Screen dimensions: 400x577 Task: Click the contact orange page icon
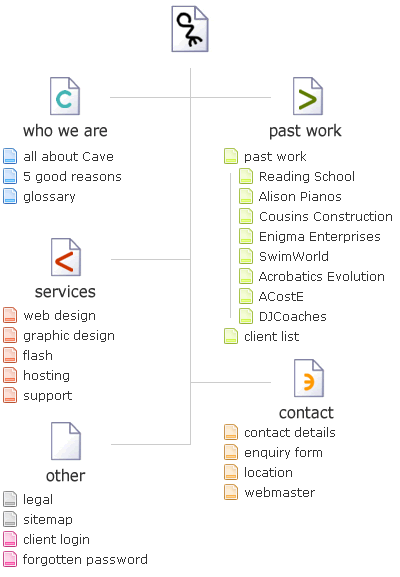309,378
